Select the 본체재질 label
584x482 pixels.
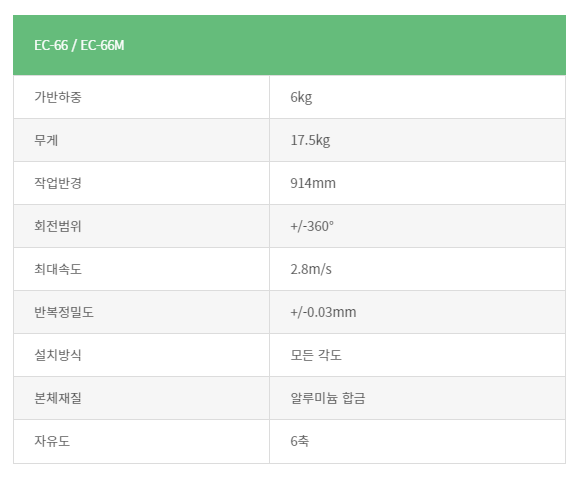pyautogui.click(x=58, y=398)
